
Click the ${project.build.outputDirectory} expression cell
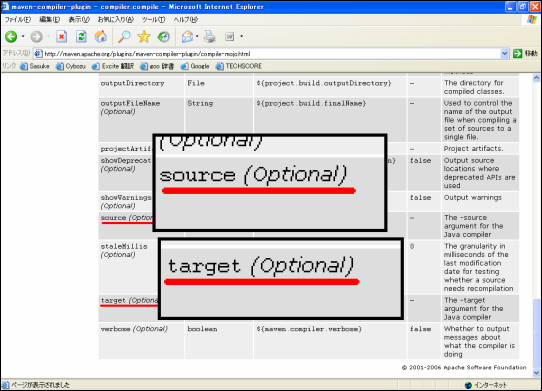(324, 83)
